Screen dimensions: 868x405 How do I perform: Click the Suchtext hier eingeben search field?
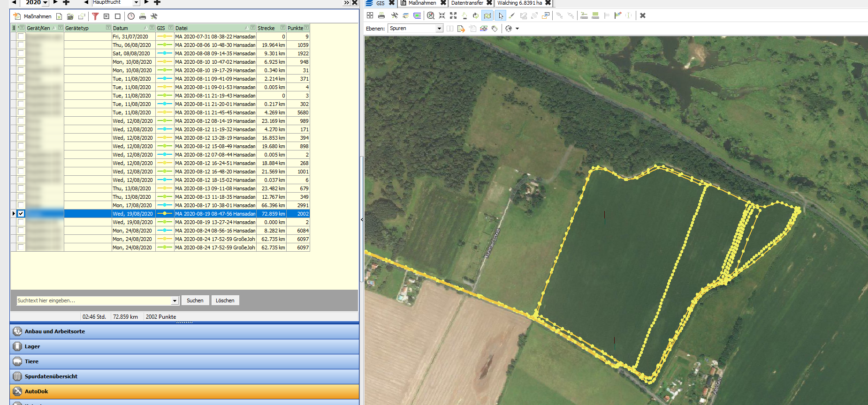pos(94,300)
